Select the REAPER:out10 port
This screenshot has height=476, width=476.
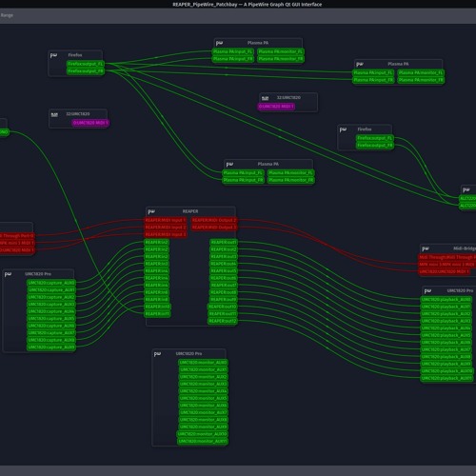click(223, 307)
